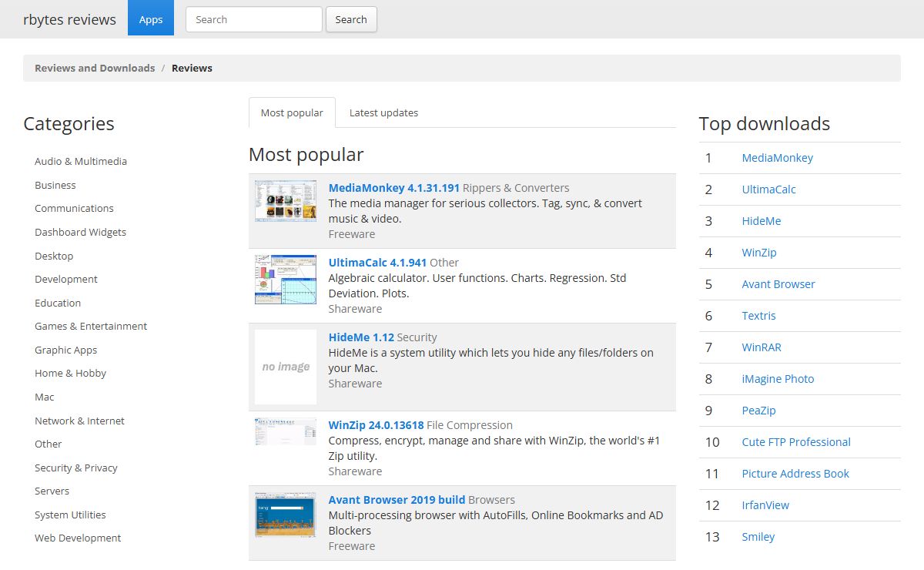Open the System Utilities category
924x570 pixels.
pos(70,515)
